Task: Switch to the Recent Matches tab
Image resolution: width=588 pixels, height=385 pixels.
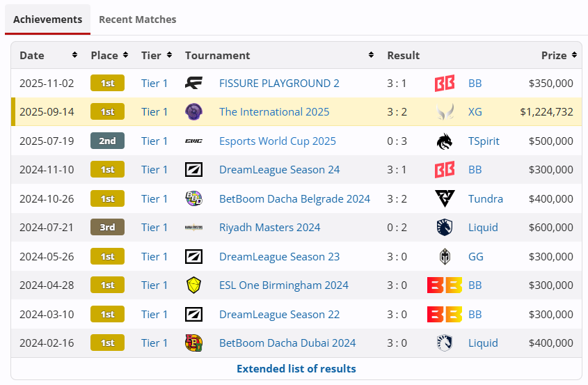Action: point(137,19)
